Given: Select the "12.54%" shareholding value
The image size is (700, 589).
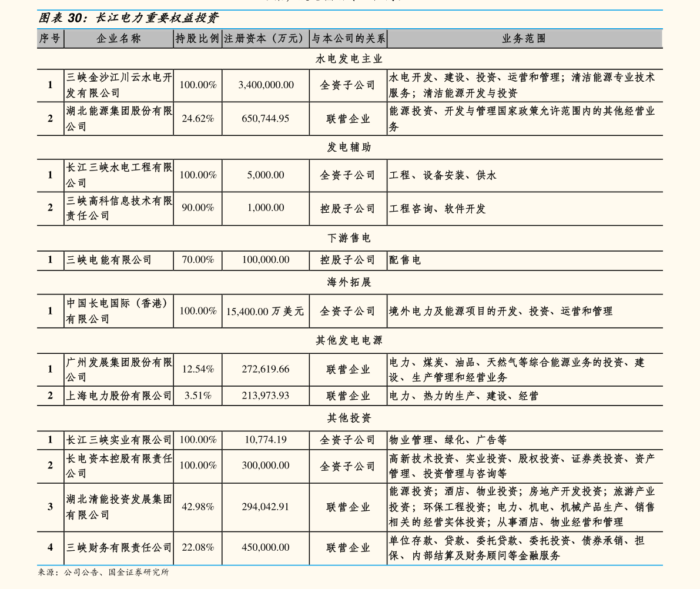Looking at the screenshot, I should pyautogui.click(x=197, y=369).
